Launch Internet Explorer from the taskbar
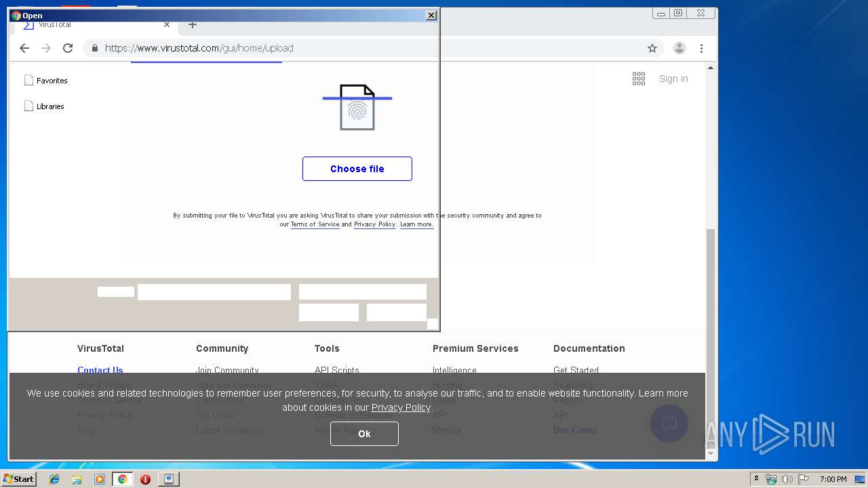Screen dimensions: 868x488 (54, 479)
